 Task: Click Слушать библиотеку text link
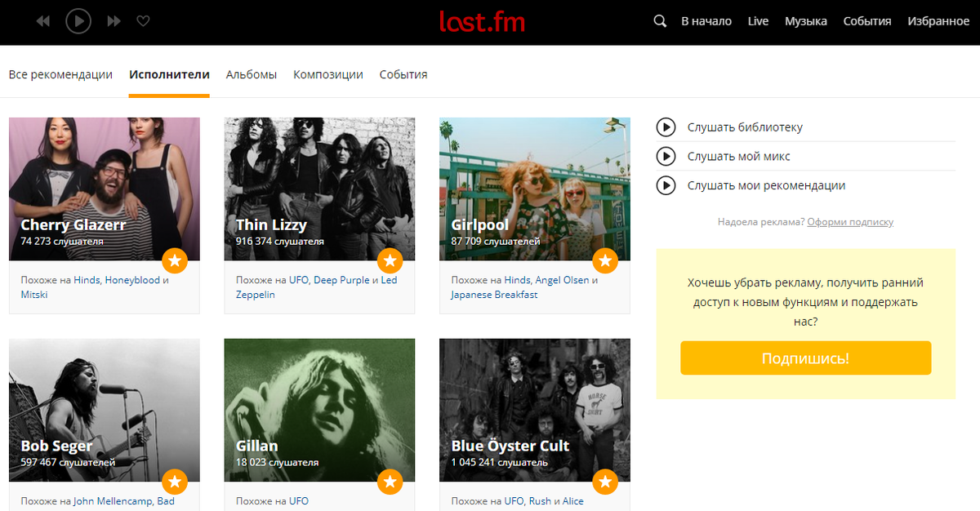point(745,127)
